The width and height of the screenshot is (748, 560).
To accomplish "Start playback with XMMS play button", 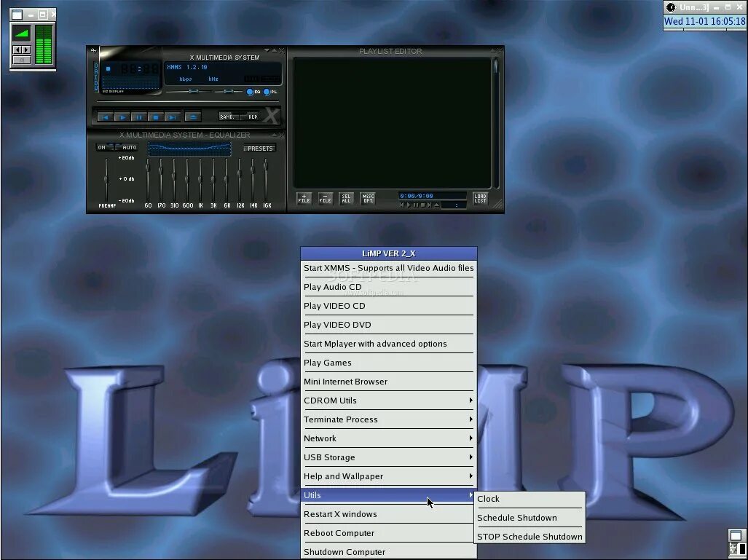I will (122, 117).
